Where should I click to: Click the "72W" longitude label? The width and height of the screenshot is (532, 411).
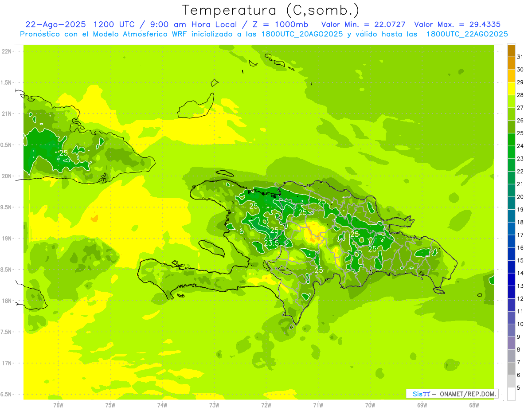pos(266,405)
